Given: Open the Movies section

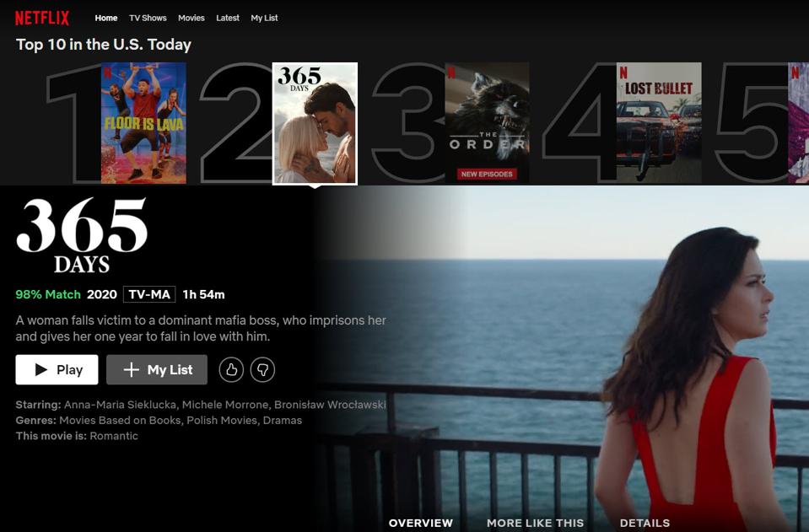Looking at the screenshot, I should pyautogui.click(x=191, y=18).
